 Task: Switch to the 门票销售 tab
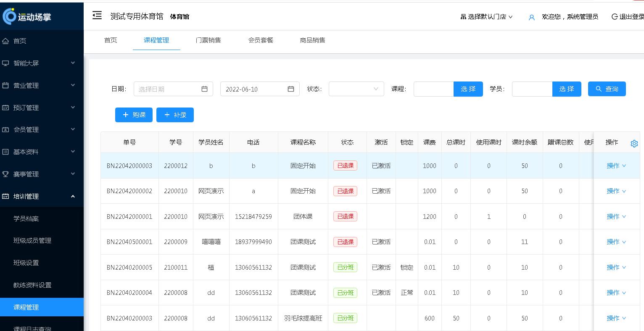(x=209, y=40)
